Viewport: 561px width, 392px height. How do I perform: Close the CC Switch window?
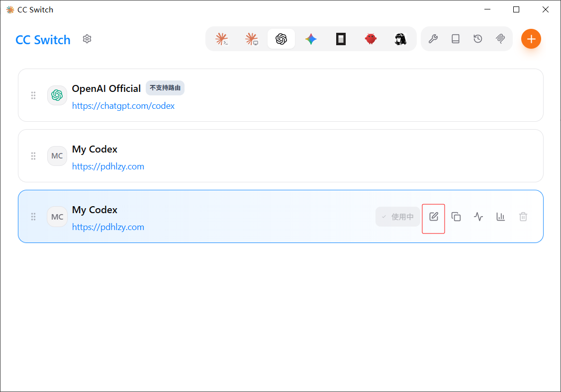(545, 9)
